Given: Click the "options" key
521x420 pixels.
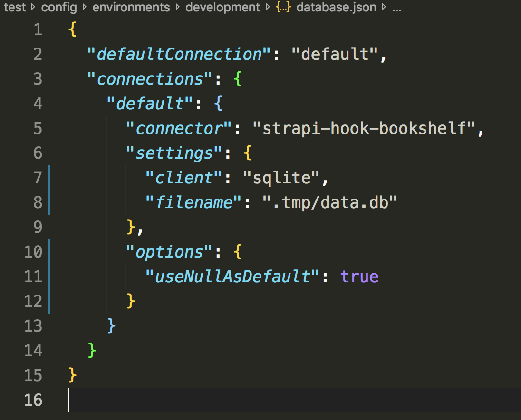Looking at the screenshot, I should pos(169,252).
